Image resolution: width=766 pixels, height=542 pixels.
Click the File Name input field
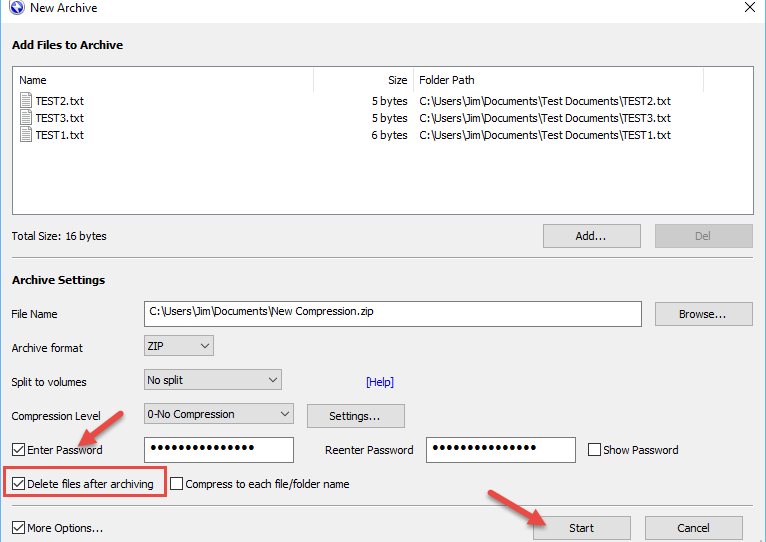click(393, 314)
